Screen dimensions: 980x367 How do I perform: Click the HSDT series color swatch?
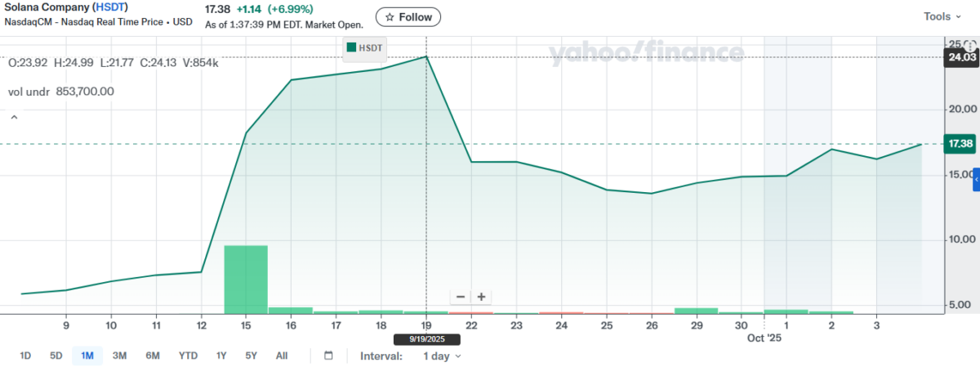[351, 48]
